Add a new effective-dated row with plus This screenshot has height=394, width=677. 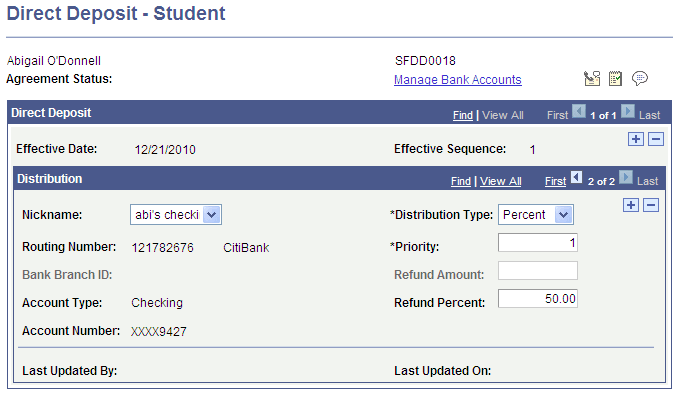point(636,139)
